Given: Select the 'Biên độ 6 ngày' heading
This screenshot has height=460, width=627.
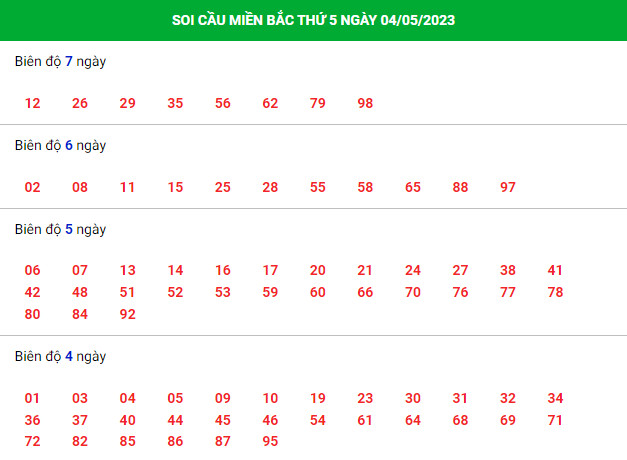Looking at the screenshot, I should [x=60, y=146].
